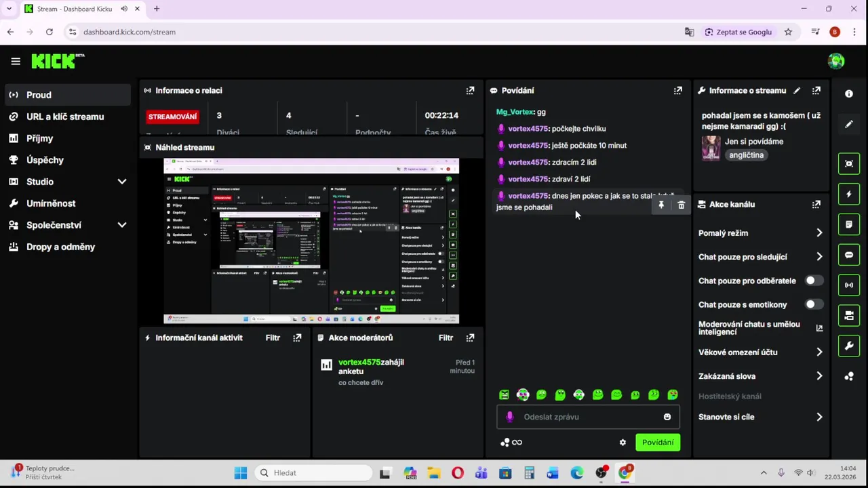The width and height of the screenshot is (868, 488).
Task: Click the info icon in right sidebar
Action: coord(849,94)
